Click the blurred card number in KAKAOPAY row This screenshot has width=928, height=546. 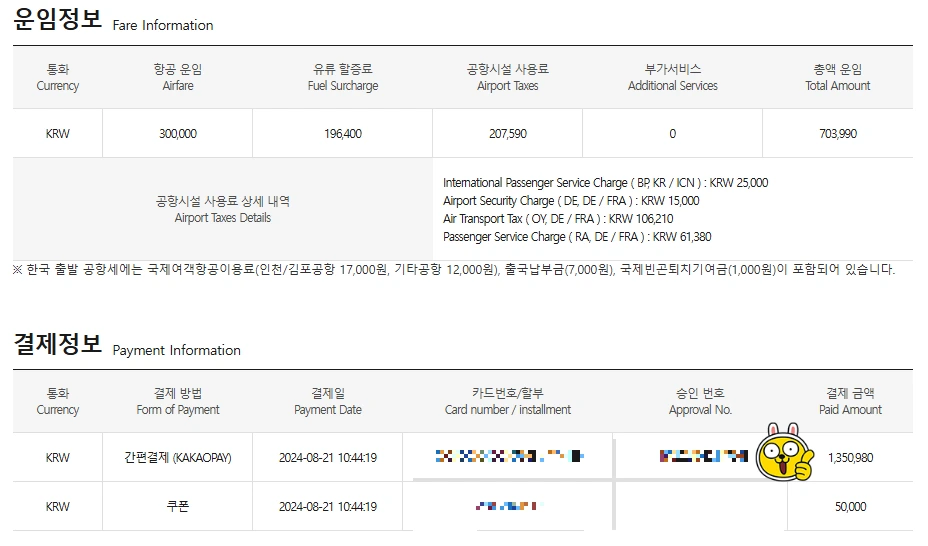[508, 457]
